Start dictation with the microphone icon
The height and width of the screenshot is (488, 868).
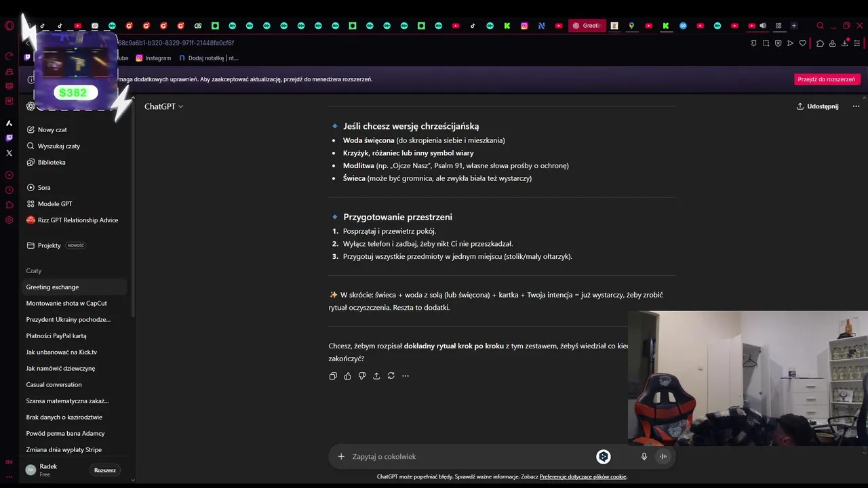pyautogui.click(x=644, y=456)
